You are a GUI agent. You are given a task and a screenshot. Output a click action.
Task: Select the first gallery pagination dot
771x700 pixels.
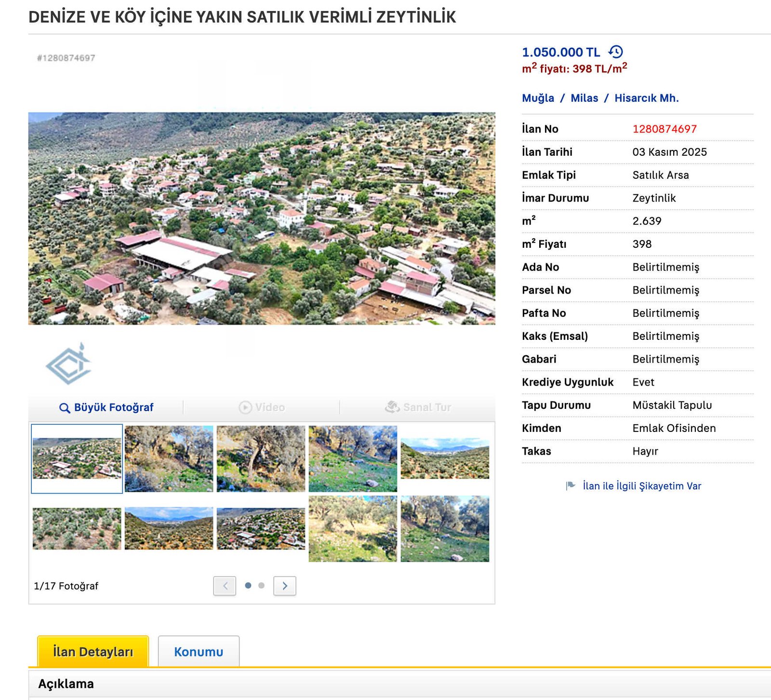click(x=248, y=585)
